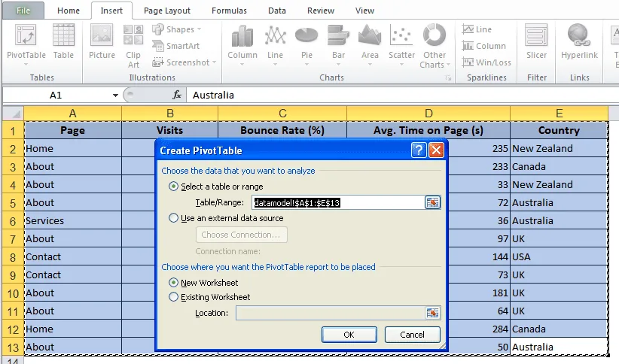Click formula bar containing Australia
Viewport: 619px width, 364px height.
pos(403,95)
